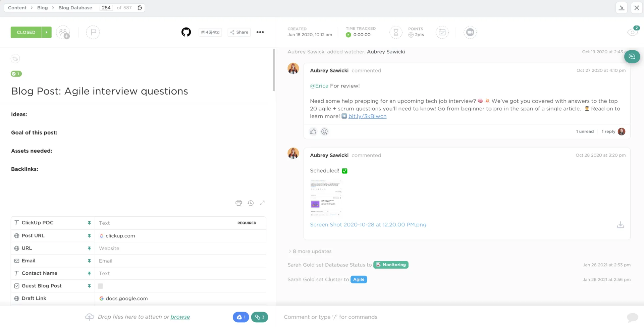Add assignees using the people icon
The image size is (644, 327).
point(63,32)
